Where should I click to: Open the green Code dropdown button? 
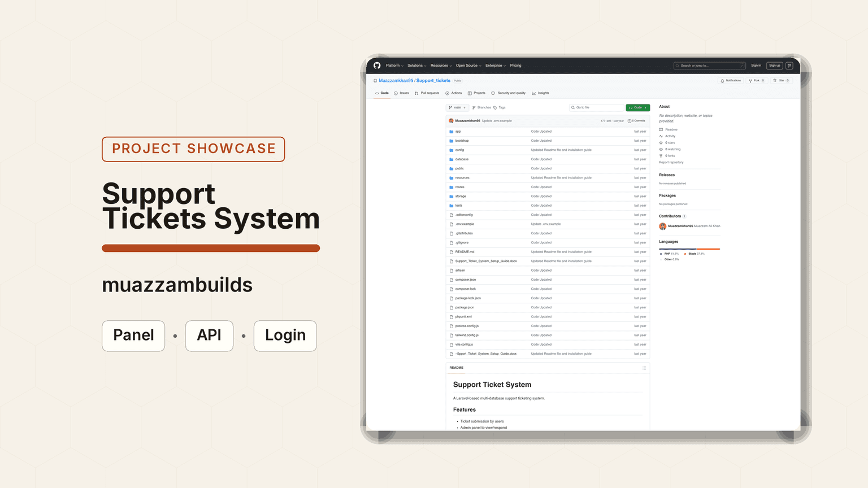tap(638, 107)
